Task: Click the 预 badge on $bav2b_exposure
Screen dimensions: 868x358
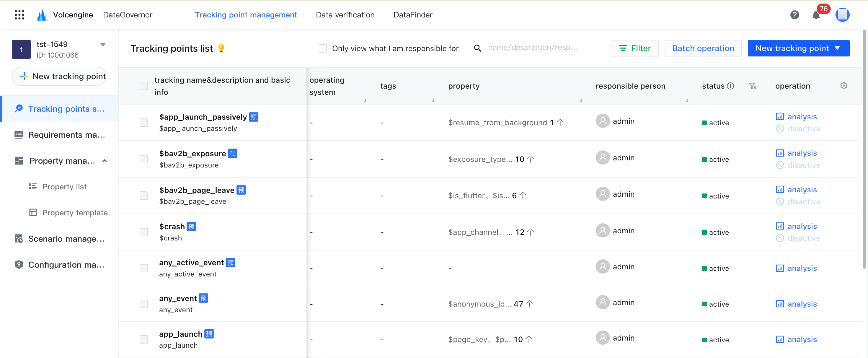Action: [233, 153]
